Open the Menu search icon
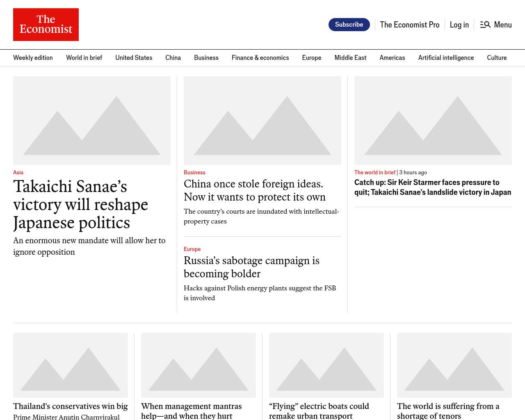 (485, 25)
